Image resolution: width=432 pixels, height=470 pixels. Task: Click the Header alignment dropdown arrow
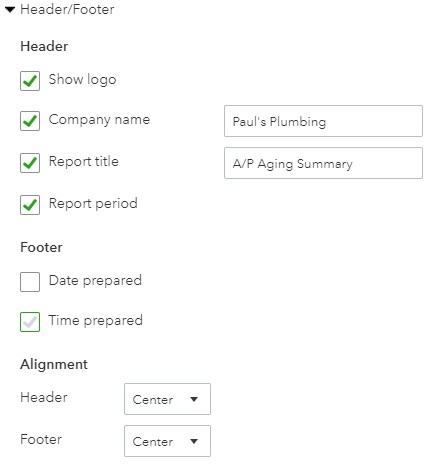pos(194,399)
